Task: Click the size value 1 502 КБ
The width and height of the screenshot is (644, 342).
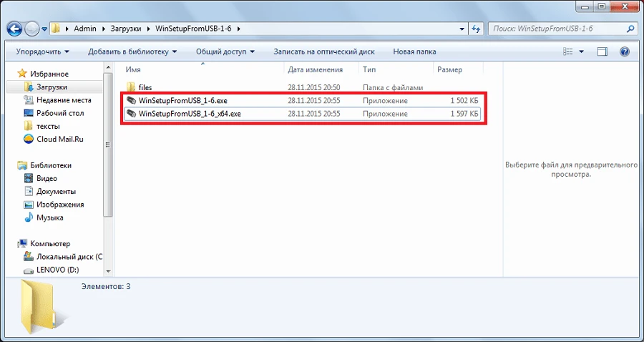Action: click(464, 101)
